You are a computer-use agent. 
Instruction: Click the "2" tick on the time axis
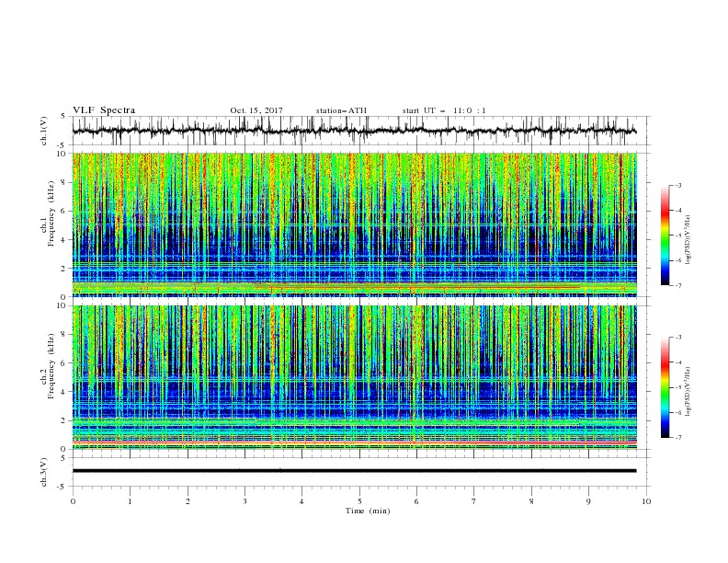[x=188, y=501]
